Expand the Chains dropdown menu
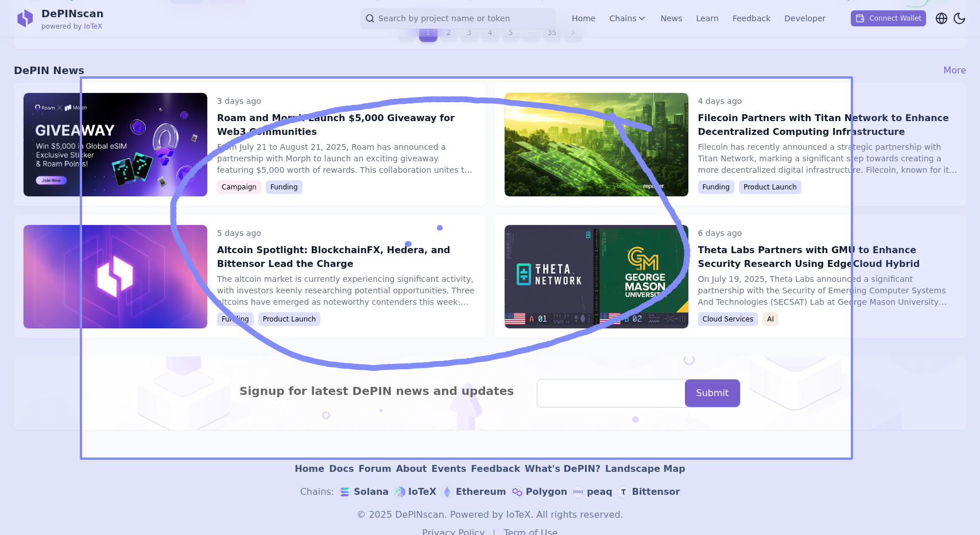 click(627, 18)
